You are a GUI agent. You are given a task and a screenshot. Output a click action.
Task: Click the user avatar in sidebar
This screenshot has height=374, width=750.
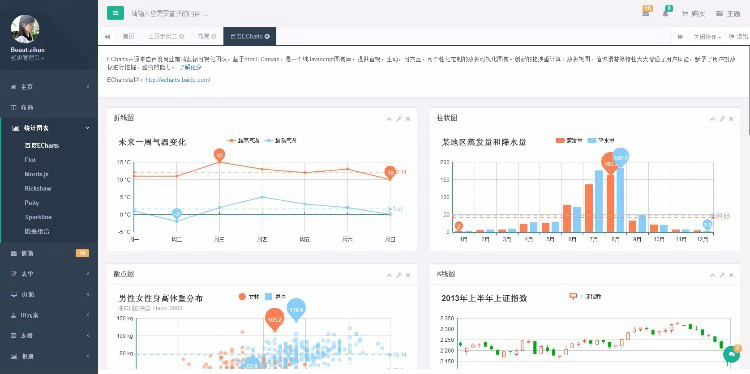tap(25, 29)
